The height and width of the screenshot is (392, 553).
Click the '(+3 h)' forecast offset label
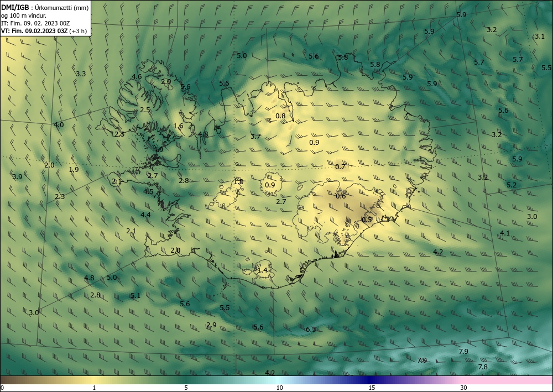(78, 31)
